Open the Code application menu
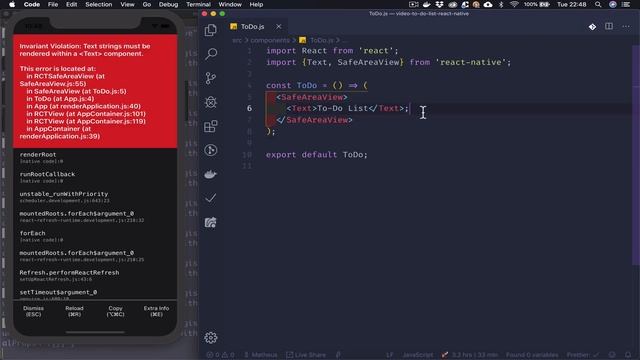640x360 pixels. click(x=31, y=4)
